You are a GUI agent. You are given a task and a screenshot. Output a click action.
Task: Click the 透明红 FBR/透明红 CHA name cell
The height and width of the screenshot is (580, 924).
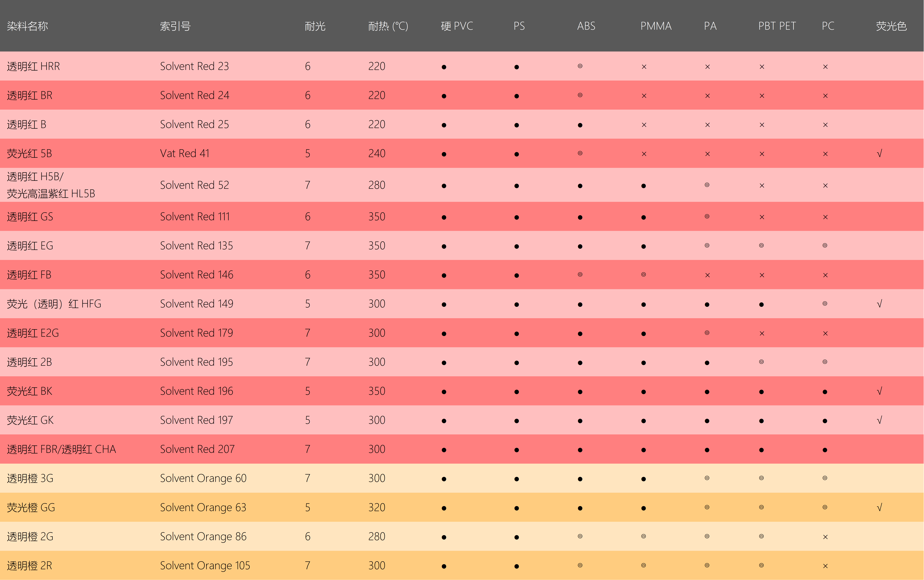[61, 449]
